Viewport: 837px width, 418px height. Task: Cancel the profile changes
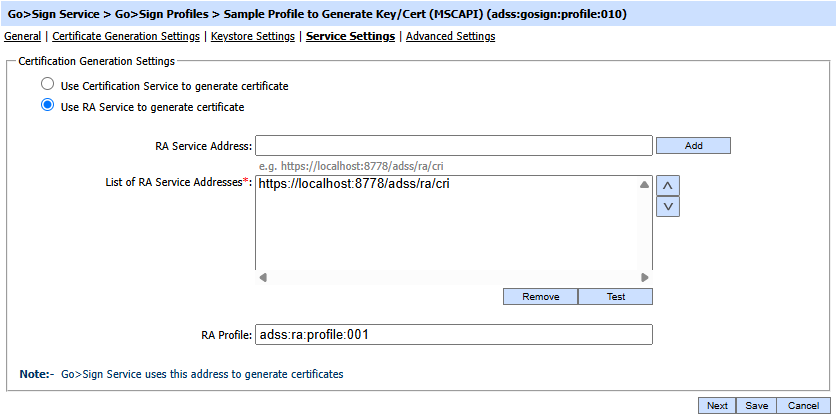tap(803, 406)
